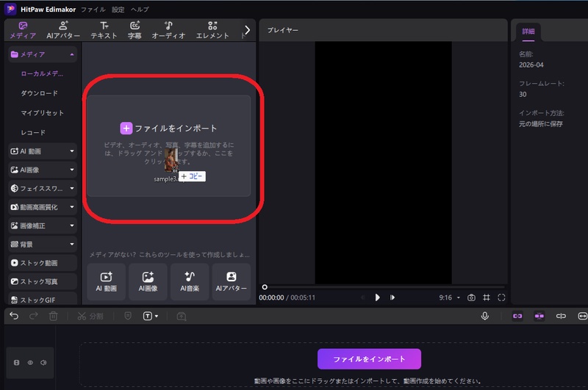Open the 設定 menu
Image resolution: width=588 pixels, height=390 pixels.
tap(118, 10)
